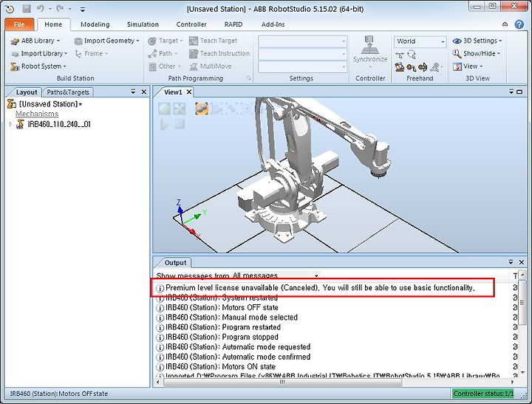Screen dimensions: 532x404
Task: Open the Path dropdown in Path Programming
Action: tap(163, 54)
